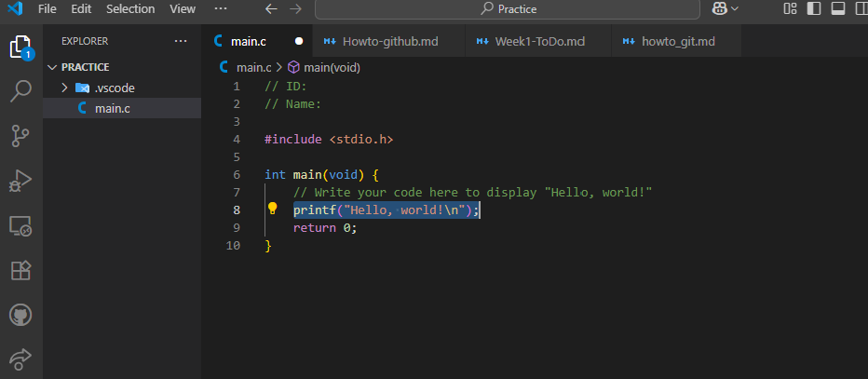
Task: Click the Customize Layout icon
Action: [790, 9]
